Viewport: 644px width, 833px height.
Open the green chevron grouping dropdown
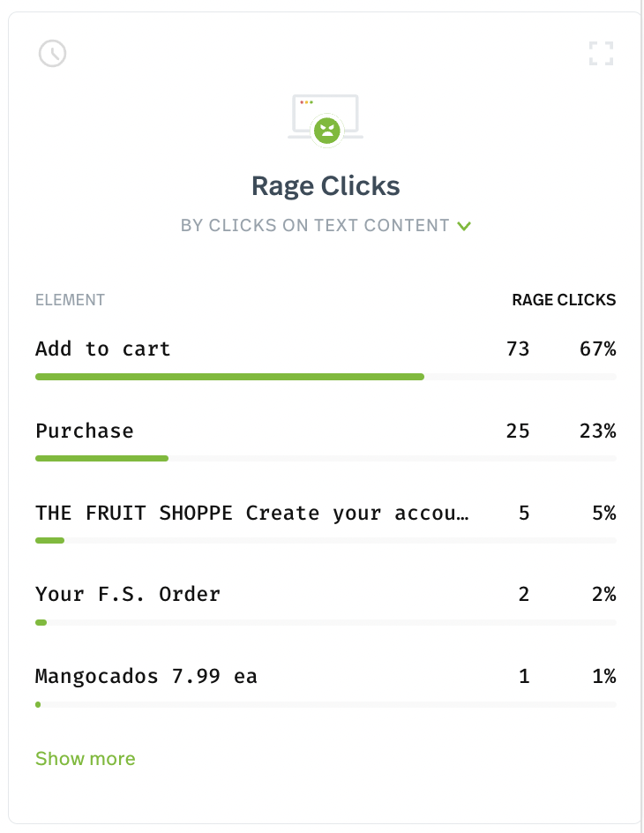tap(464, 226)
